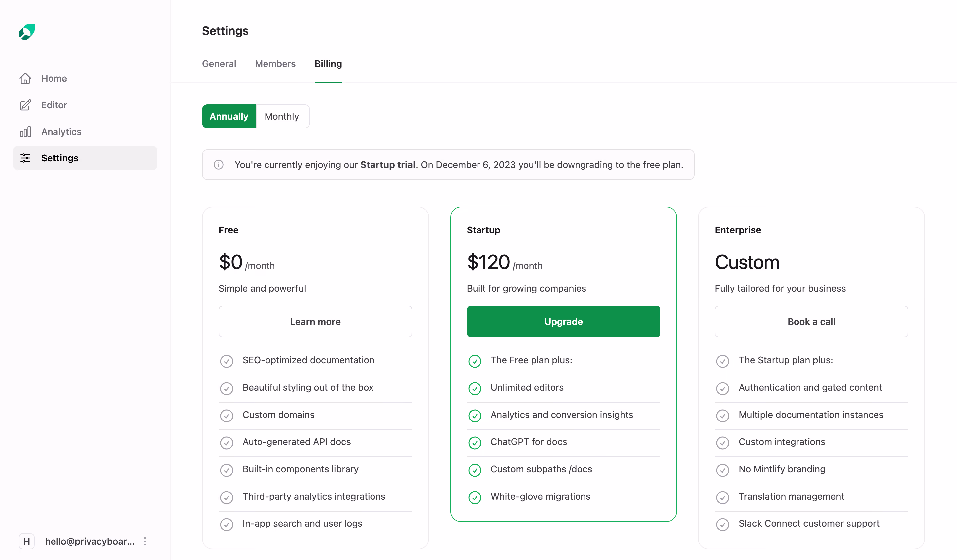The height and width of the screenshot is (560, 957).
Task: Click check icon beside Custom domains
Action: coord(226,415)
